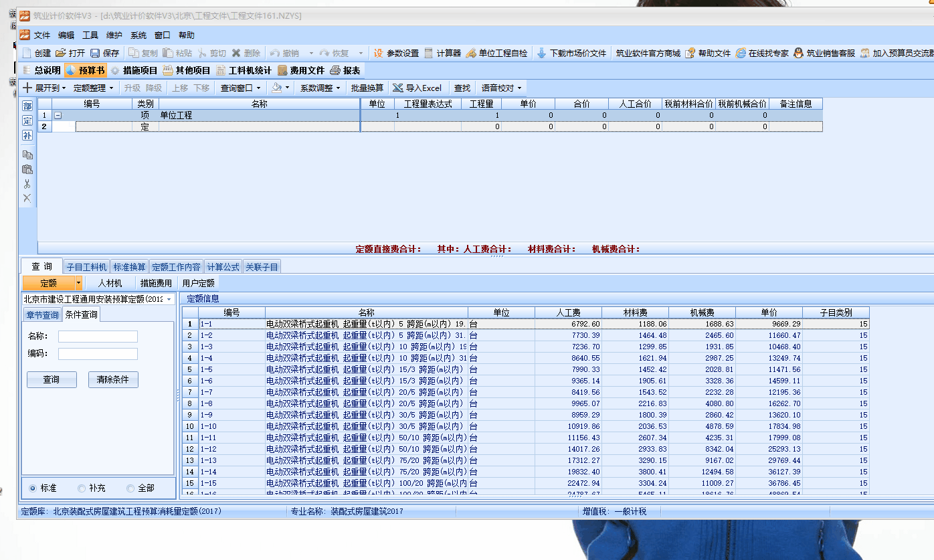934x560 pixels.
Task: Collapse the 单位工程 tree row
Action: [x=58, y=115]
